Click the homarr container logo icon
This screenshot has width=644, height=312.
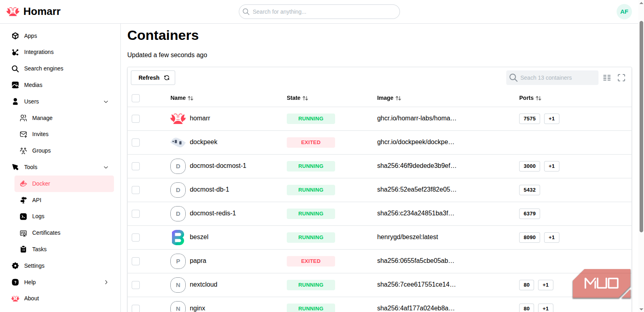coord(178,118)
